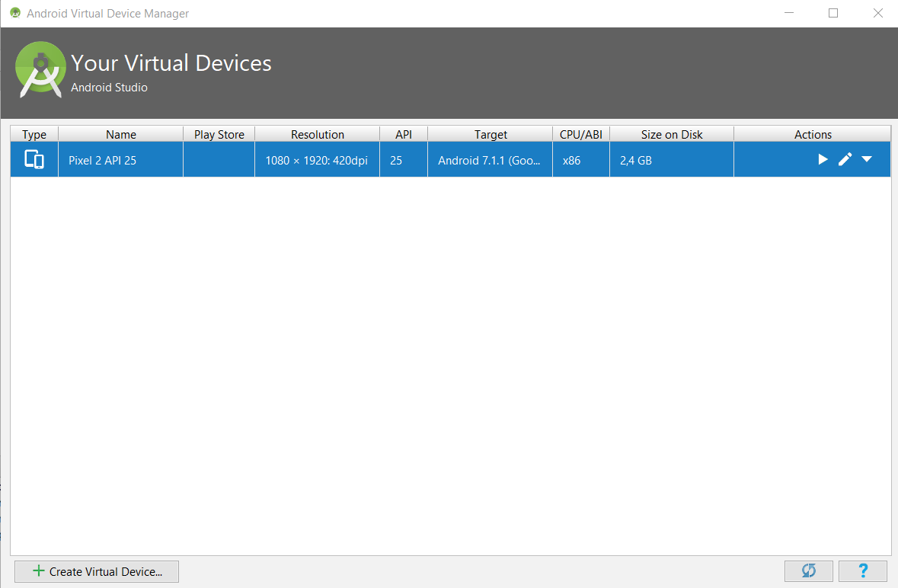898x588 pixels.
Task: Sort by the API column header
Action: tap(404, 134)
